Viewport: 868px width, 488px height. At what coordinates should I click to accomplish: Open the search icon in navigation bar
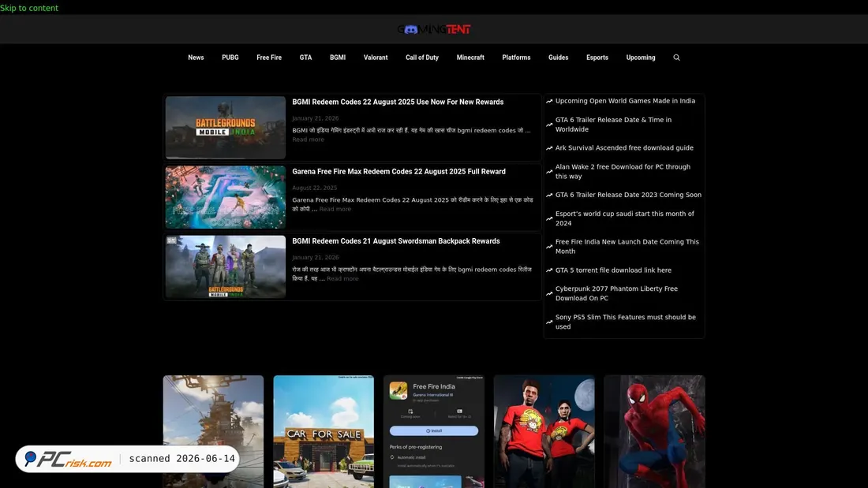tap(676, 58)
